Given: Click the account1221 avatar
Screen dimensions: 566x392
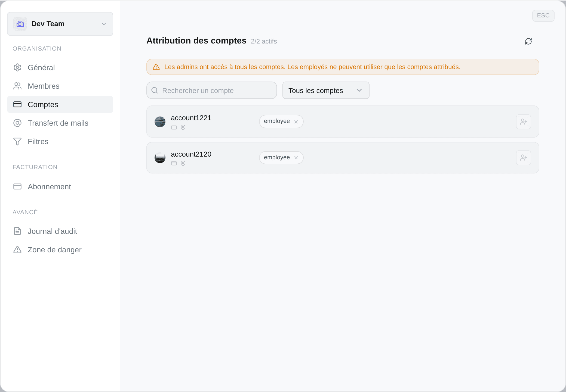Looking at the screenshot, I should click(160, 122).
